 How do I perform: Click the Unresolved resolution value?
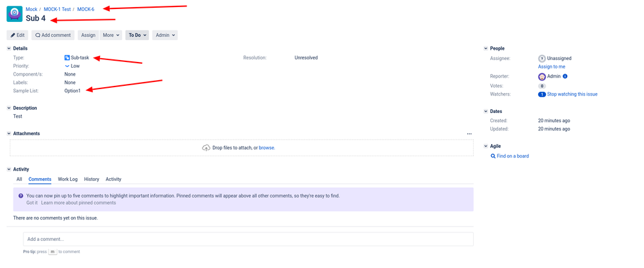[x=306, y=57]
